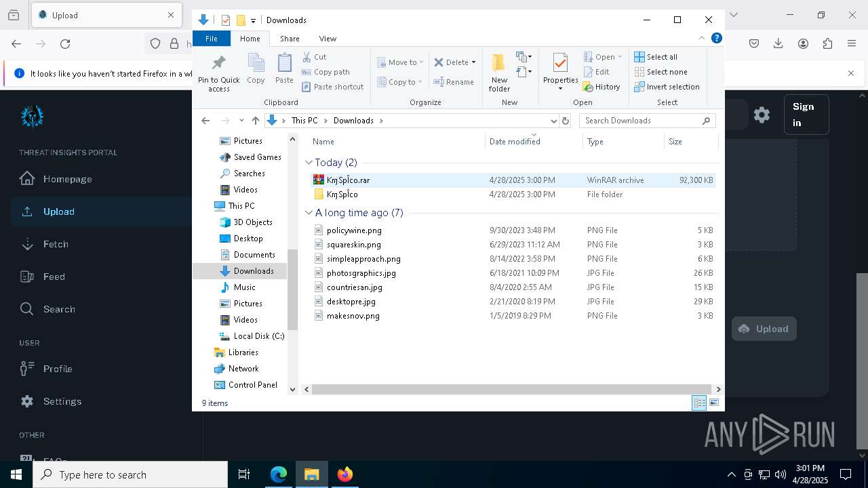The height and width of the screenshot is (488, 868).
Task: Switch to the View ribbon tab
Action: click(328, 39)
